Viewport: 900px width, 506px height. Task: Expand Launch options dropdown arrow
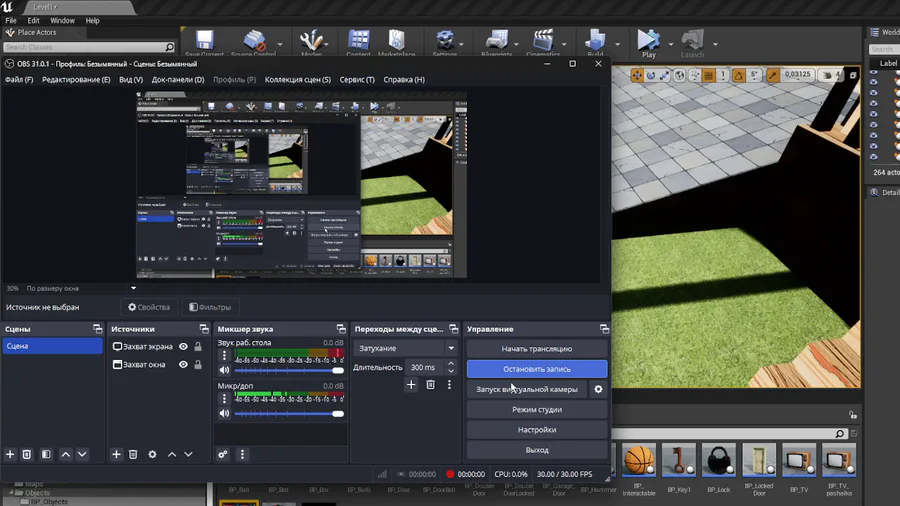715,44
